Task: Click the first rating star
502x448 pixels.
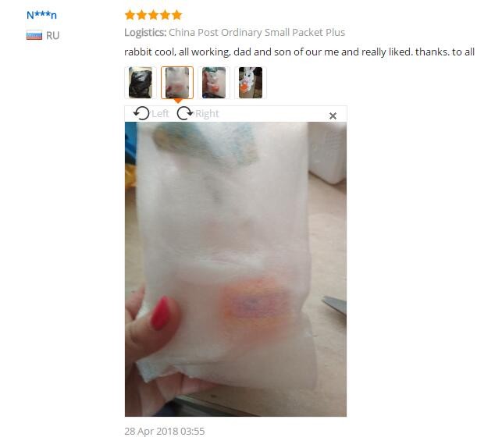Action: point(130,15)
